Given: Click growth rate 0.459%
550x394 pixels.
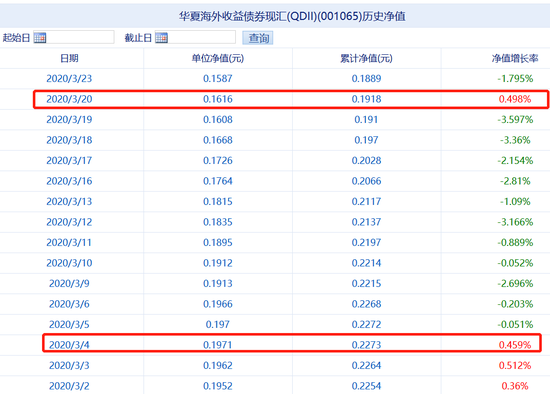Looking at the screenshot, I should point(515,345).
